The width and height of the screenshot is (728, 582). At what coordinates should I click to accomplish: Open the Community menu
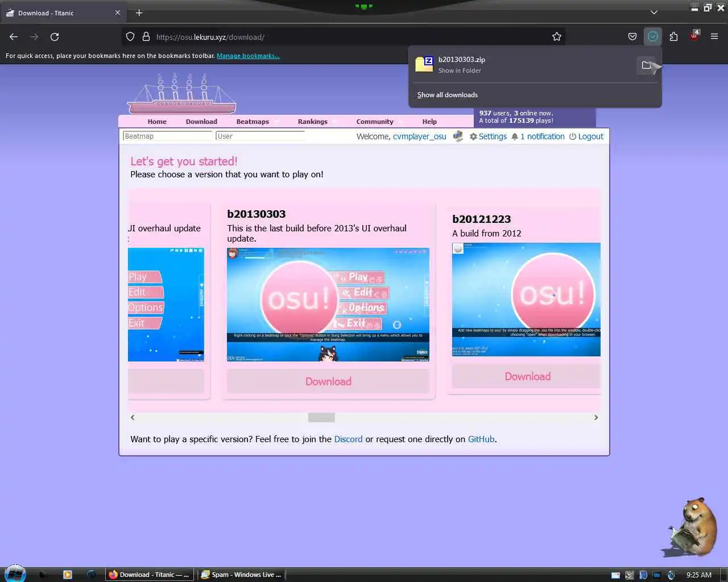point(375,122)
